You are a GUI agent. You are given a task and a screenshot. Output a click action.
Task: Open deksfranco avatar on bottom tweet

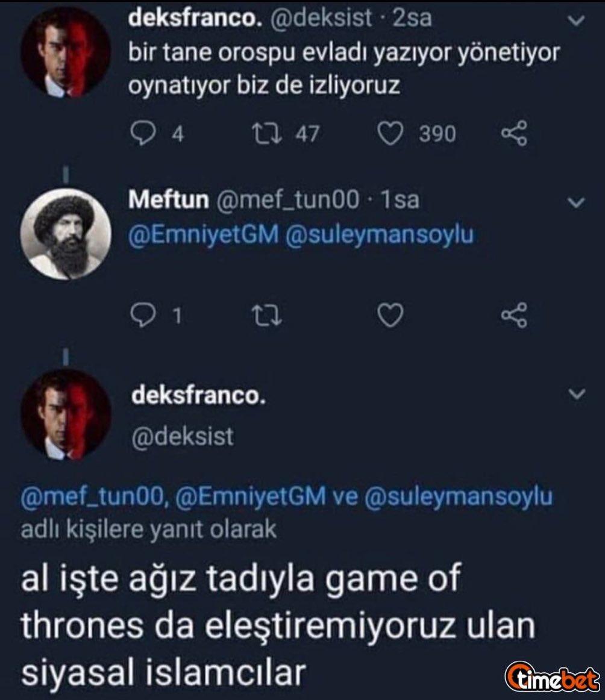click(65, 415)
